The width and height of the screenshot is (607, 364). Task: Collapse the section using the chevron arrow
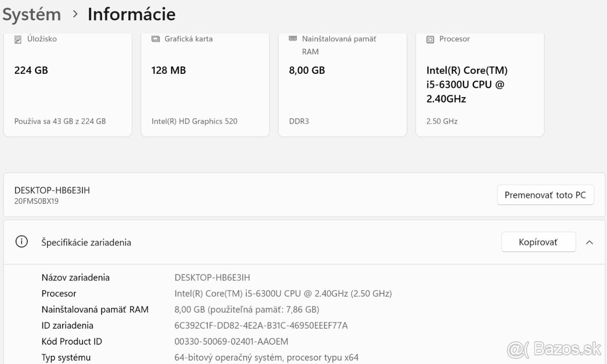coord(589,242)
